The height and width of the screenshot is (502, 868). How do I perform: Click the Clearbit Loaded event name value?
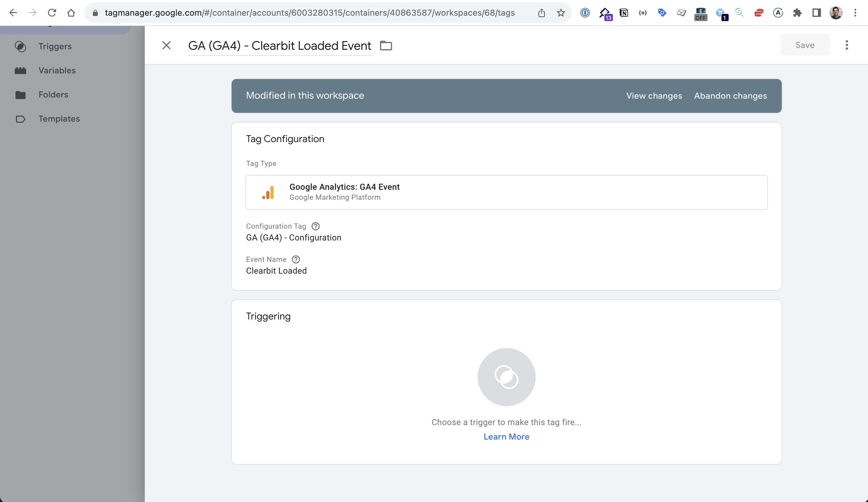tap(276, 271)
